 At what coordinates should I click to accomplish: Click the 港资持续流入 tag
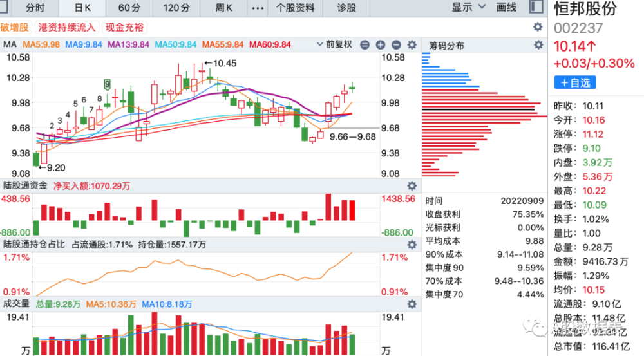click(67, 28)
